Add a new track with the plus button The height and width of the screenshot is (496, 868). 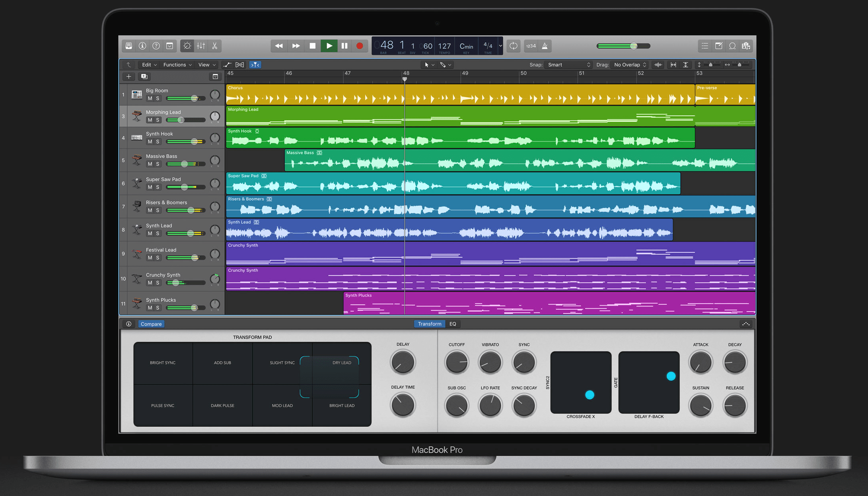(x=128, y=76)
